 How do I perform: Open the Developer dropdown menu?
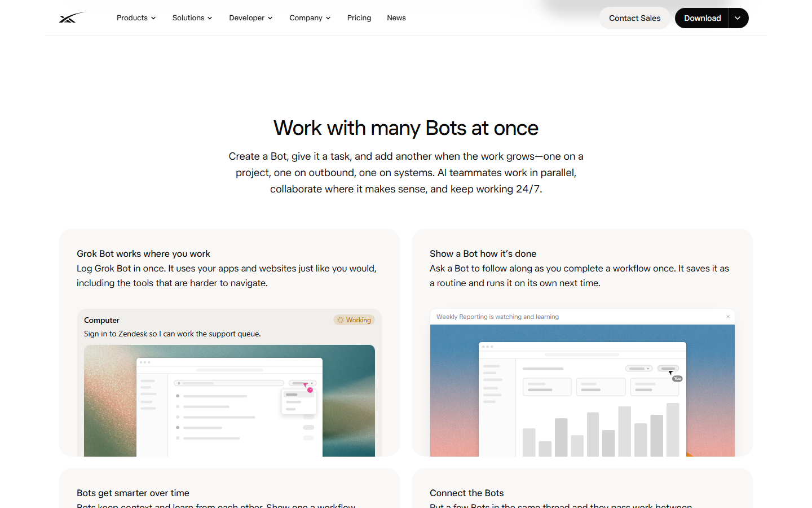pyautogui.click(x=251, y=18)
